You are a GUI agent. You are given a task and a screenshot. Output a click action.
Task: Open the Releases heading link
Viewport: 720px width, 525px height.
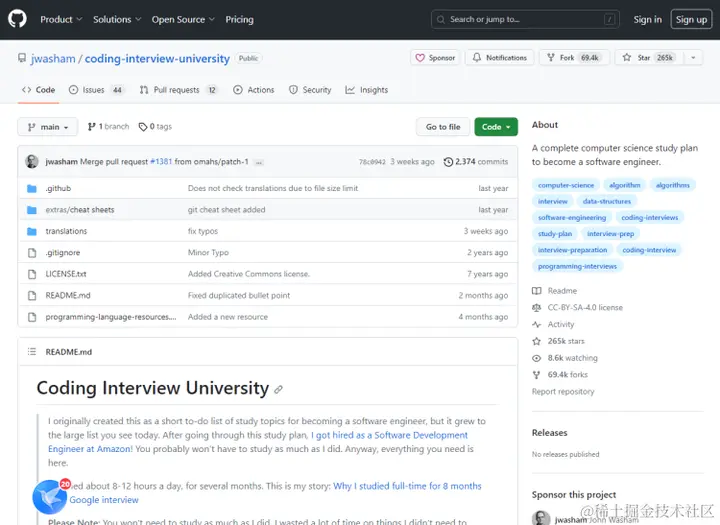pos(550,433)
